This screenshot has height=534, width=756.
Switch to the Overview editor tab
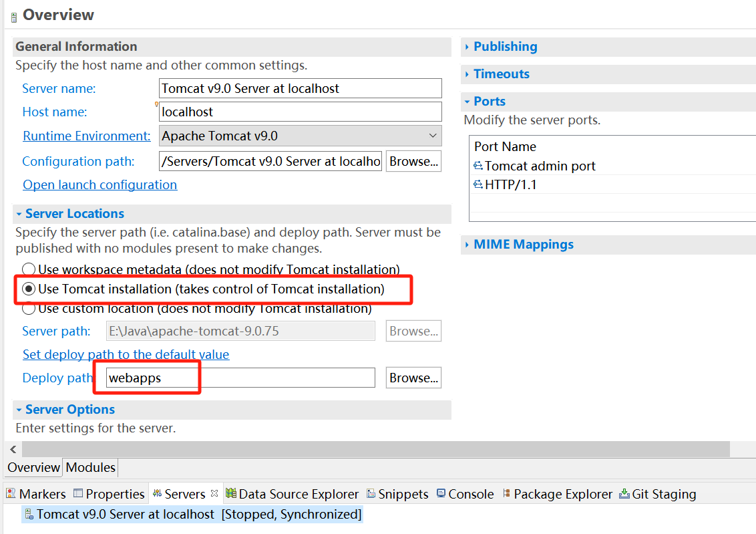click(34, 467)
